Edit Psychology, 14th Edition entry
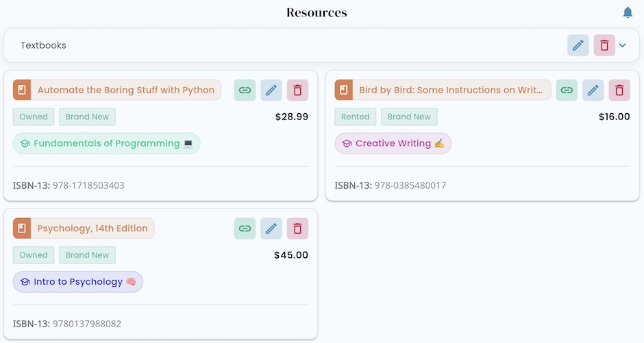Viewport: 644px width, 343px height. (x=271, y=228)
